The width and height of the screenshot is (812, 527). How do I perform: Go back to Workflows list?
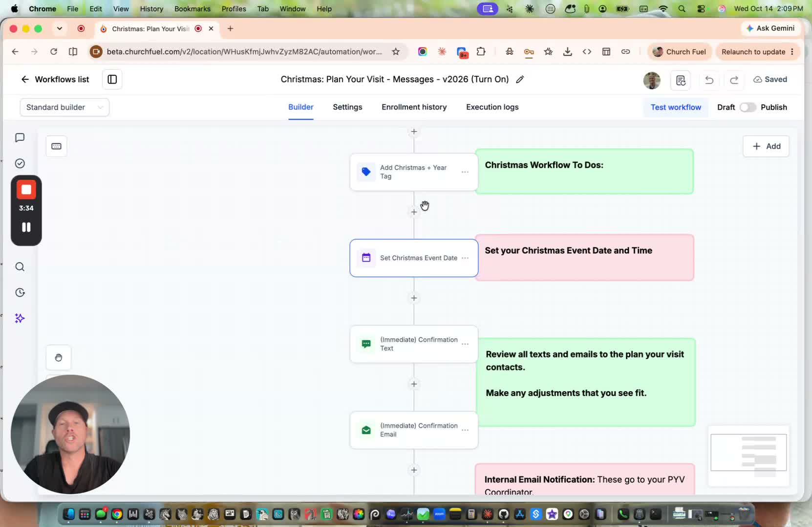55,79
